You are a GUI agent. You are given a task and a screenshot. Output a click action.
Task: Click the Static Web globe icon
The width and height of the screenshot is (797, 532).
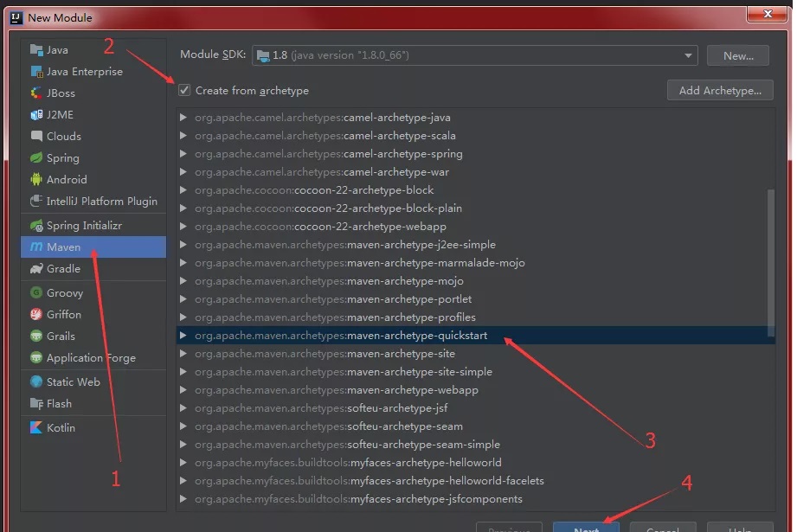pos(36,381)
